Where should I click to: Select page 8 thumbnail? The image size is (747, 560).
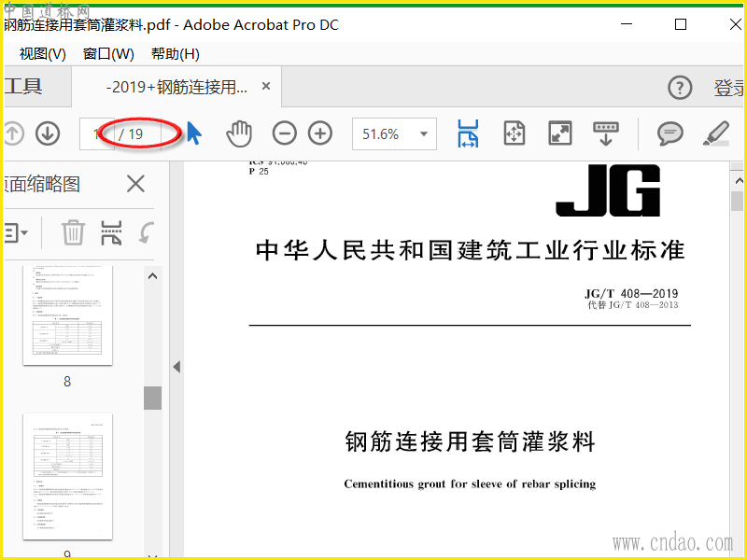click(x=67, y=315)
